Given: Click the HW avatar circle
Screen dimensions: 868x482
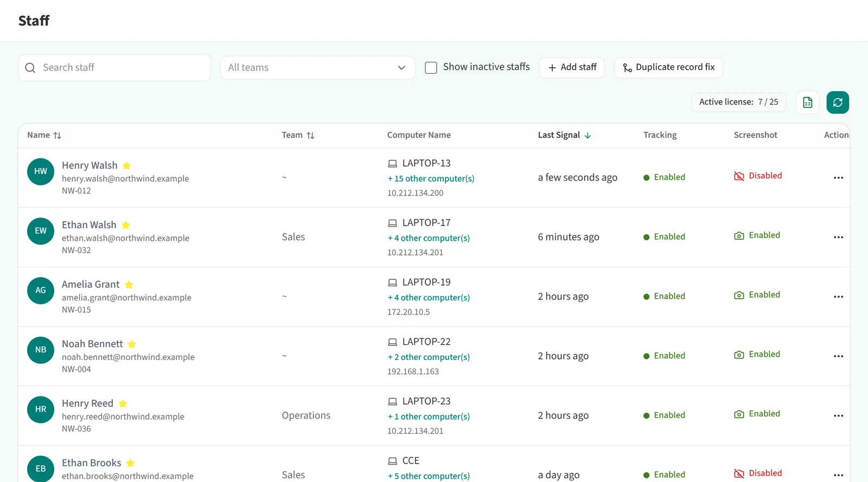Looking at the screenshot, I should [41, 171].
